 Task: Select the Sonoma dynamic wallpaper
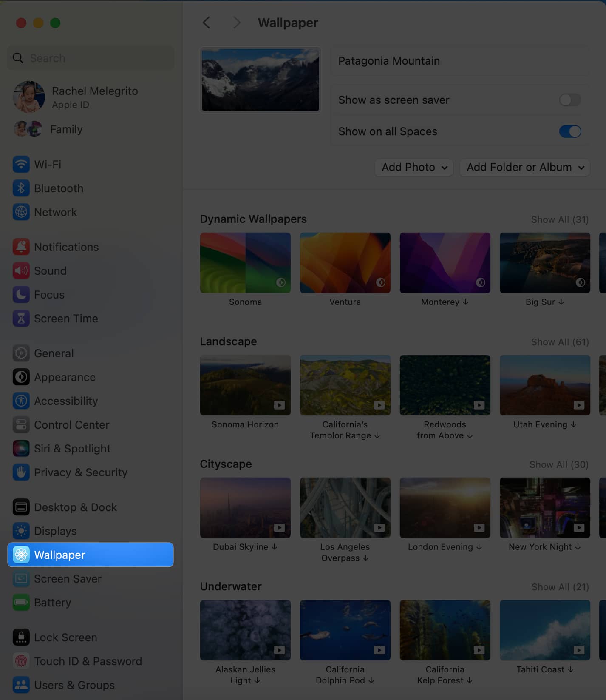click(x=245, y=262)
